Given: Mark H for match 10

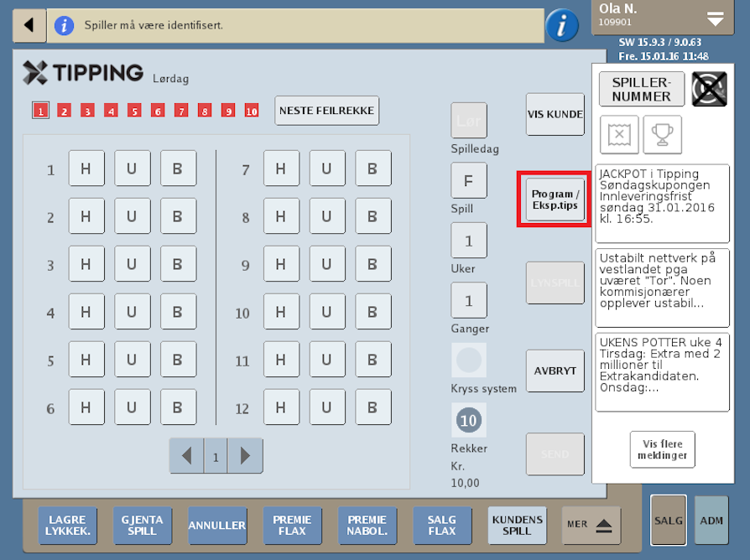Looking at the screenshot, I should [x=281, y=312].
